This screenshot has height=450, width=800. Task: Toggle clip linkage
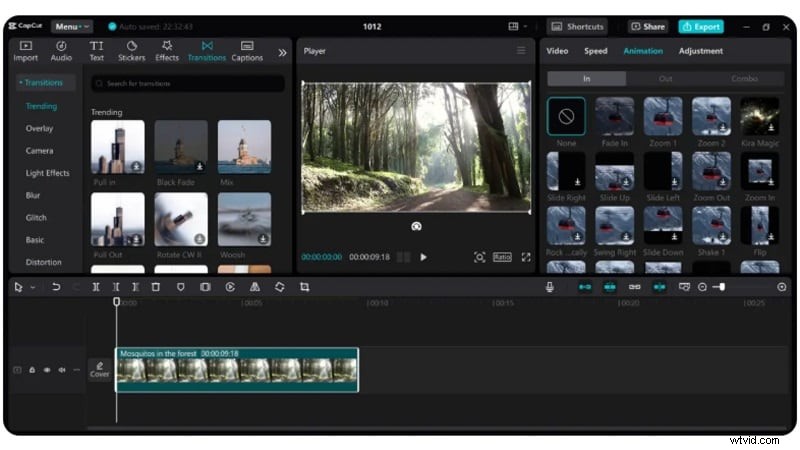pos(634,287)
